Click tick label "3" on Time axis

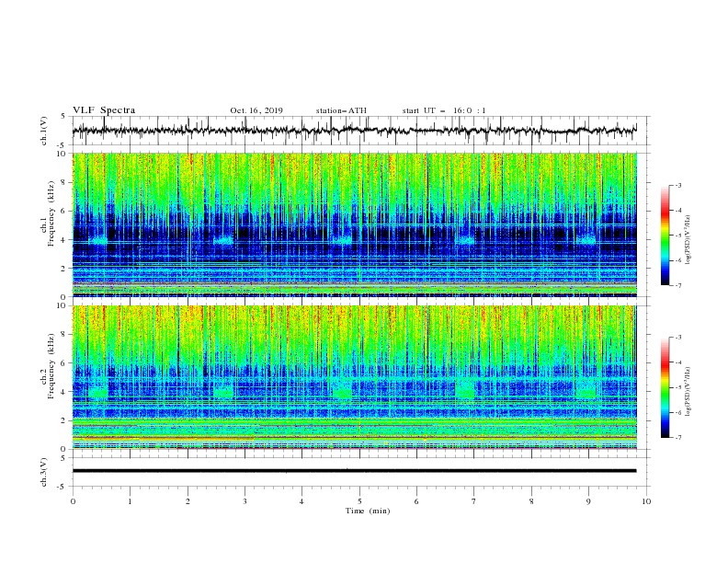coord(245,501)
